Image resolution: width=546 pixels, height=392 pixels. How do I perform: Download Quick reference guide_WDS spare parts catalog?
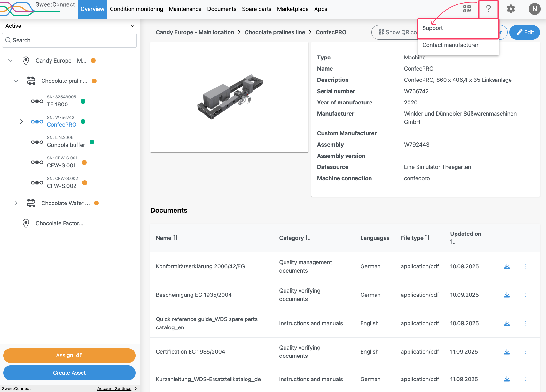point(507,323)
